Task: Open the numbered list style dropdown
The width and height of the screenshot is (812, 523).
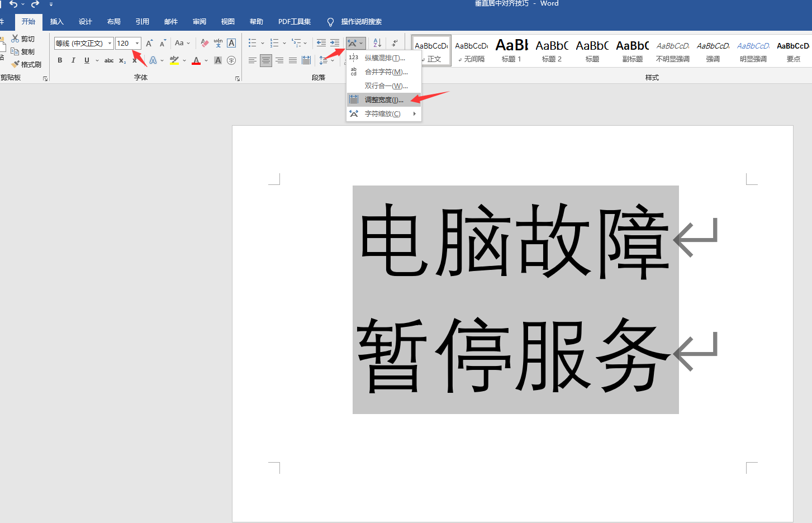Action: [284, 43]
